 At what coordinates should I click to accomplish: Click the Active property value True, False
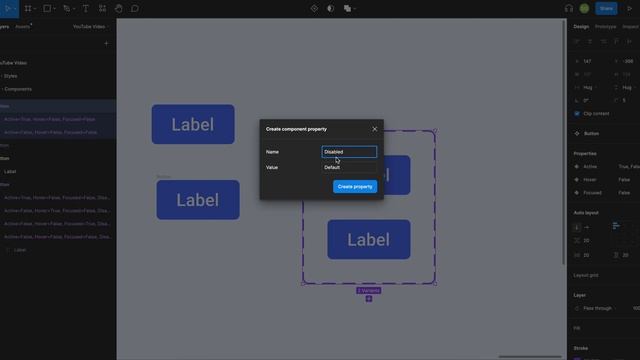(x=629, y=167)
